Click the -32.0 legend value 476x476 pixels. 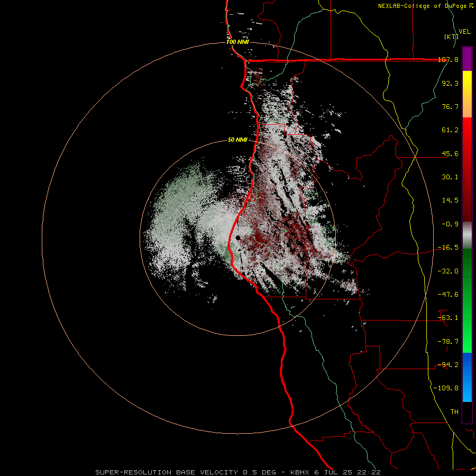click(448, 271)
